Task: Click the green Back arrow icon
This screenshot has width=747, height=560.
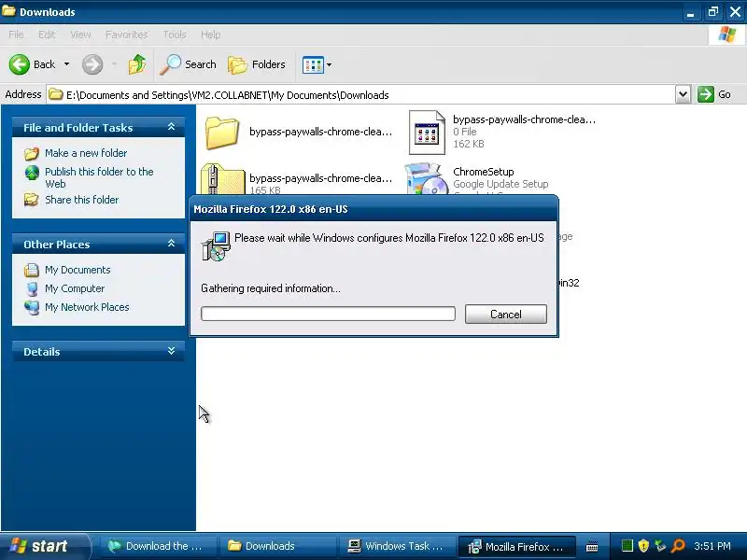Action: tap(19, 64)
